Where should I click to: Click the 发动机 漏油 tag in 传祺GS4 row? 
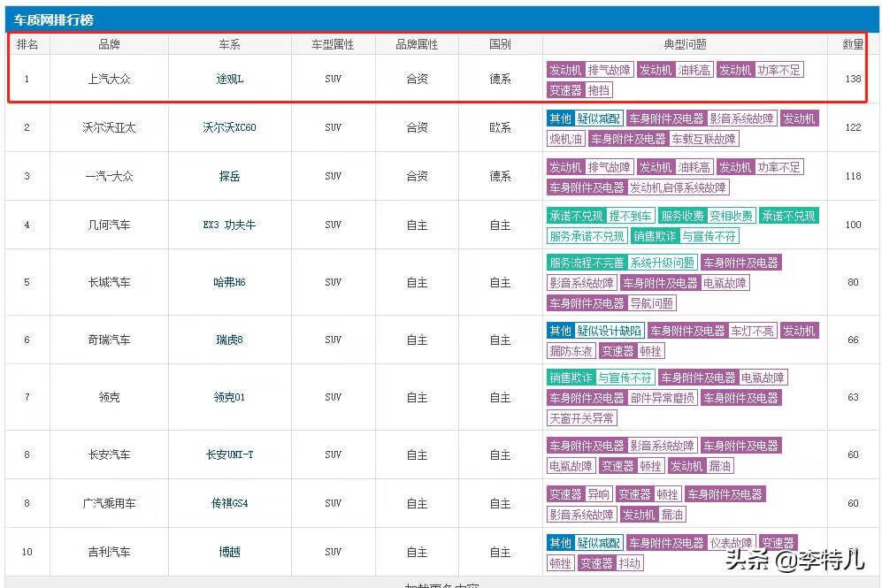(x=653, y=515)
